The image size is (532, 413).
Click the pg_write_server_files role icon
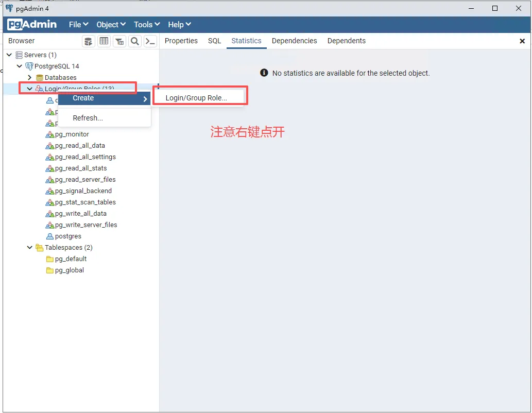(50, 225)
